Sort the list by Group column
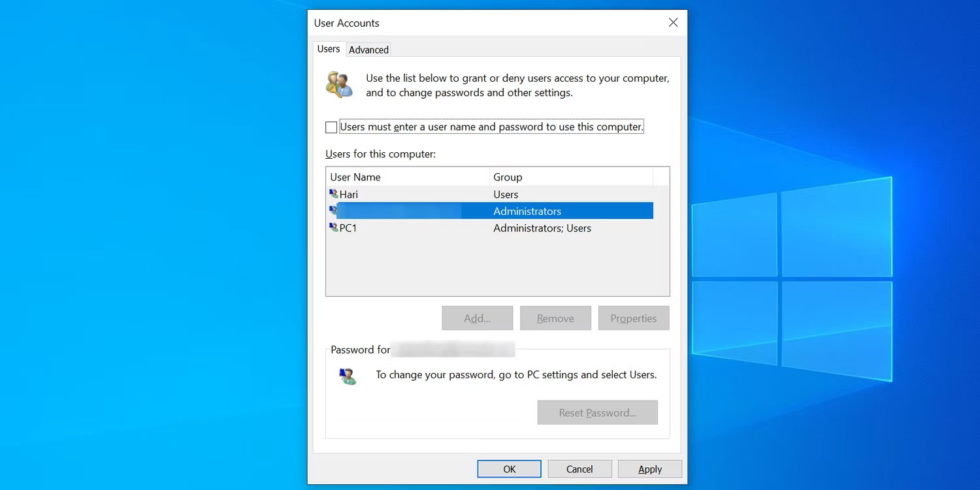Viewport: 980px width, 490px height. click(x=508, y=176)
